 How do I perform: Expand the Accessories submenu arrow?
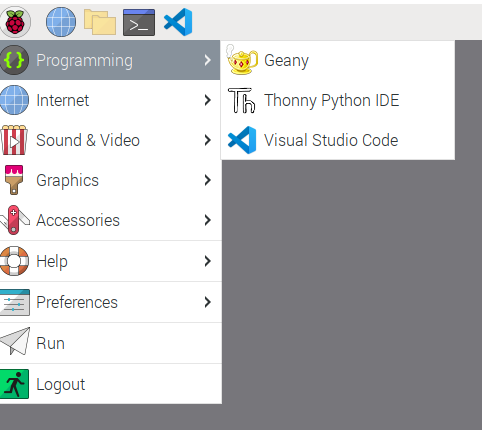(207, 220)
